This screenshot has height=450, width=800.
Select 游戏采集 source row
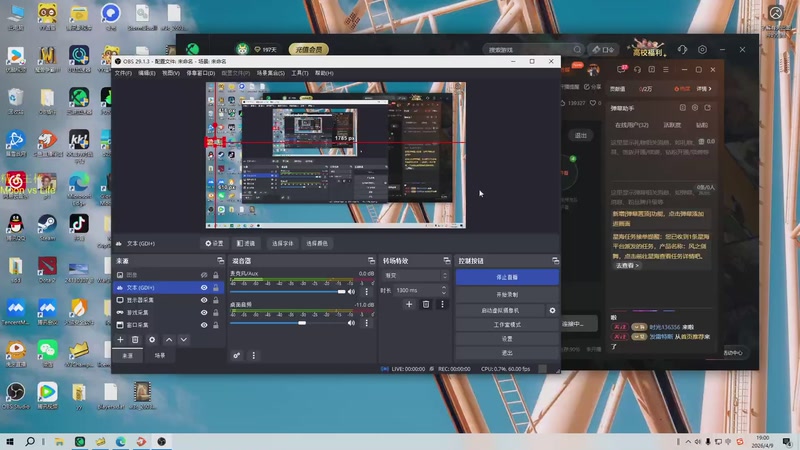click(169, 312)
